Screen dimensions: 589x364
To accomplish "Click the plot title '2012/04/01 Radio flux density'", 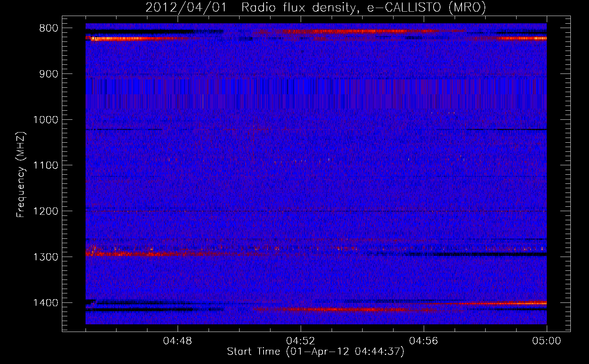I will point(316,8).
